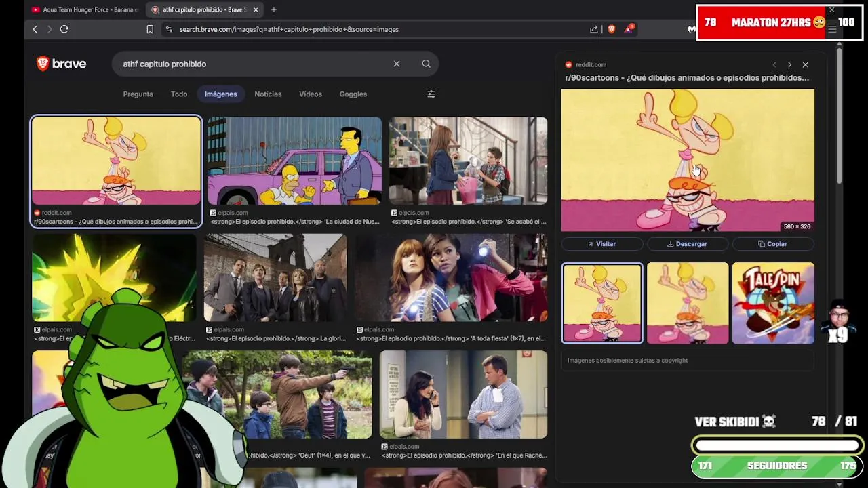The image size is (868, 488).
Task: Click the Visitar button
Action: point(601,244)
